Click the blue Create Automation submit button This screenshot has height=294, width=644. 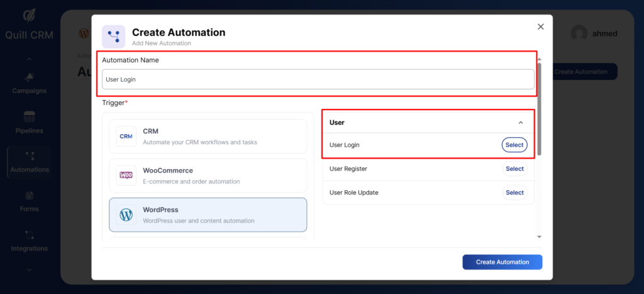coord(502,262)
